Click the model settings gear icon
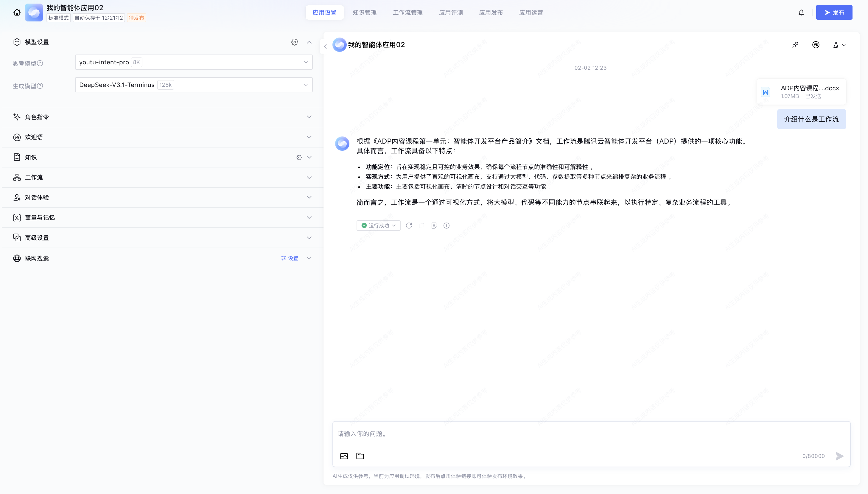 coord(294,42)
